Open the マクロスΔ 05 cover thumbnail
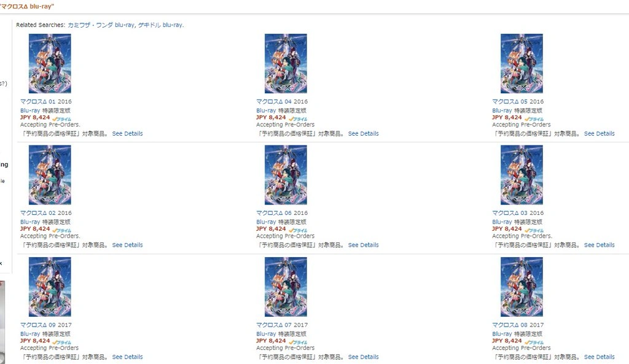This screenshot has width=629, height=364. tap(522, 63)
